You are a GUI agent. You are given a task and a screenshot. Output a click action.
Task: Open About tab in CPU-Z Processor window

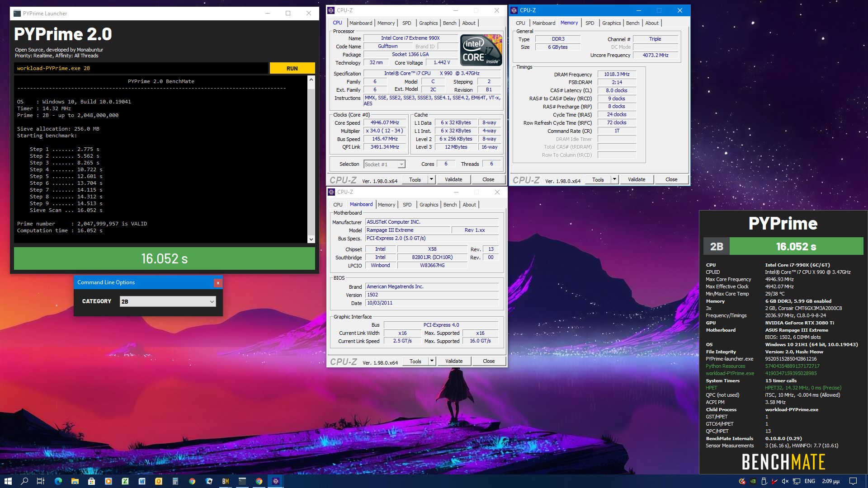pyautogui.click(x=469, y=23)
